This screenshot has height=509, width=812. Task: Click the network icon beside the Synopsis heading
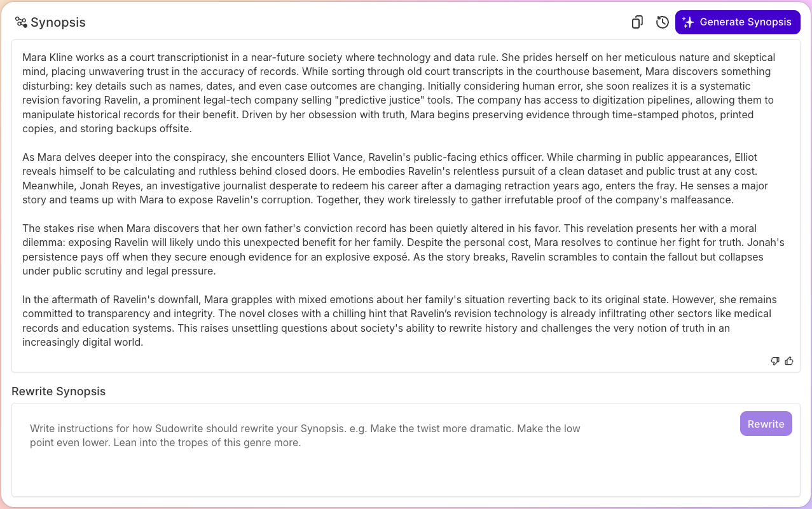coord(21,22)
